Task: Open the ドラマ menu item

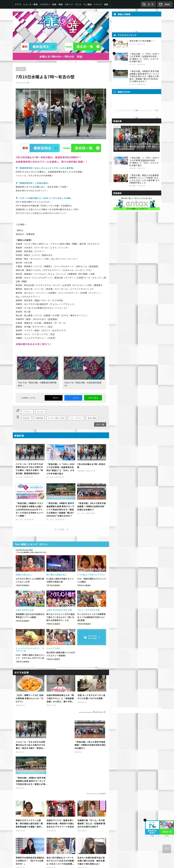Action: 18,4
